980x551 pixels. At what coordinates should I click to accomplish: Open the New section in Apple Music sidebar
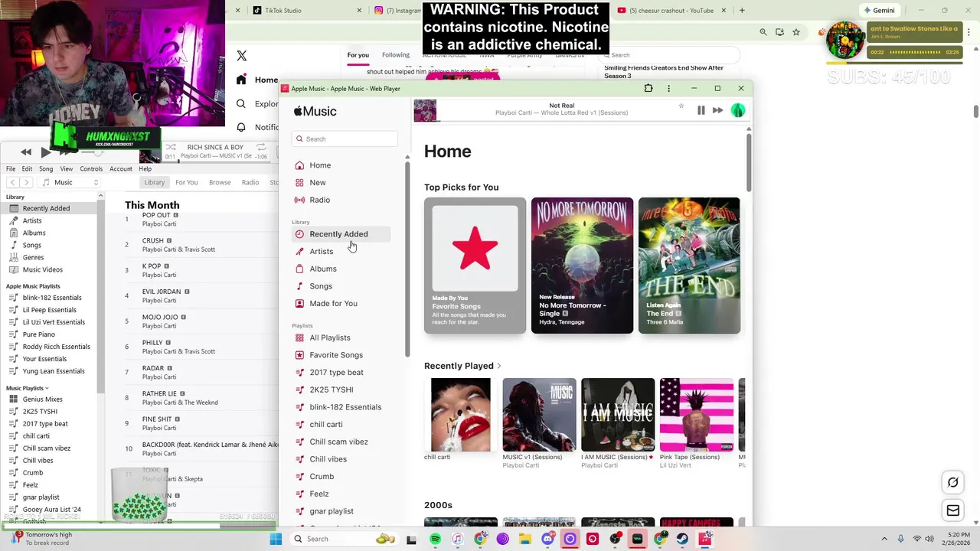pyautogui.click(x=341, y=183)
